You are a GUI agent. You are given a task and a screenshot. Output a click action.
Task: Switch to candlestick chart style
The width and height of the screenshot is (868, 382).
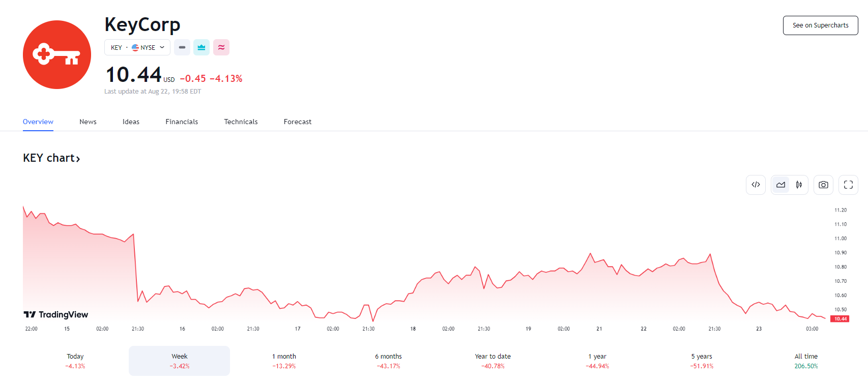[x=799, y=185]
